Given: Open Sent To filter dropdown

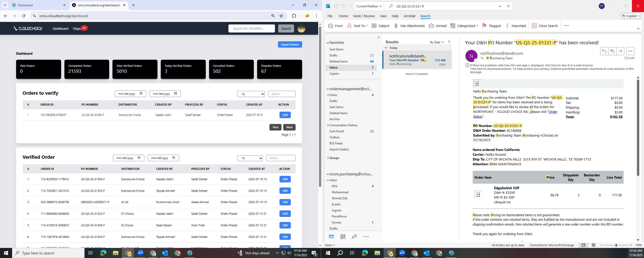Looking at the screenshot, I should coord(357,26).
